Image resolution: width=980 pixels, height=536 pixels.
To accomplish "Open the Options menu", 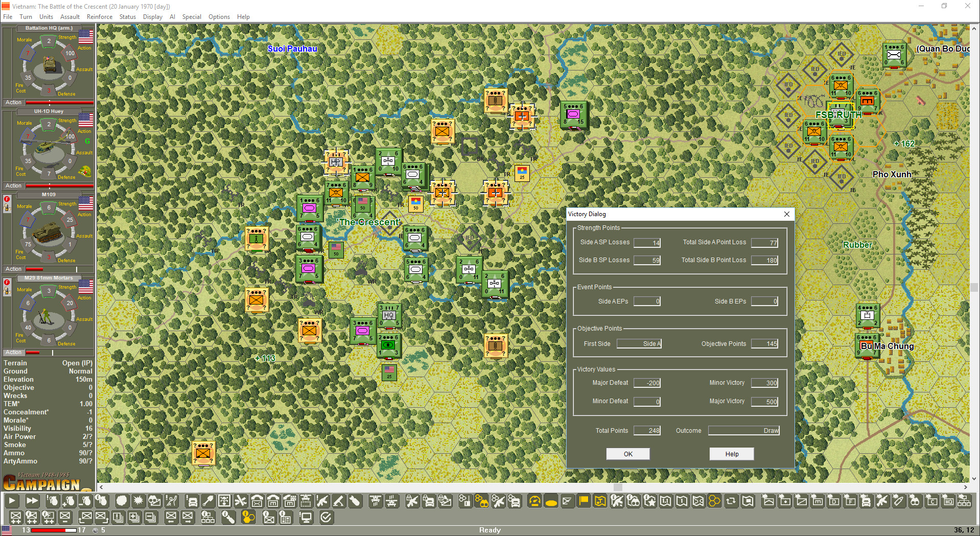I will tap(219, 17).
